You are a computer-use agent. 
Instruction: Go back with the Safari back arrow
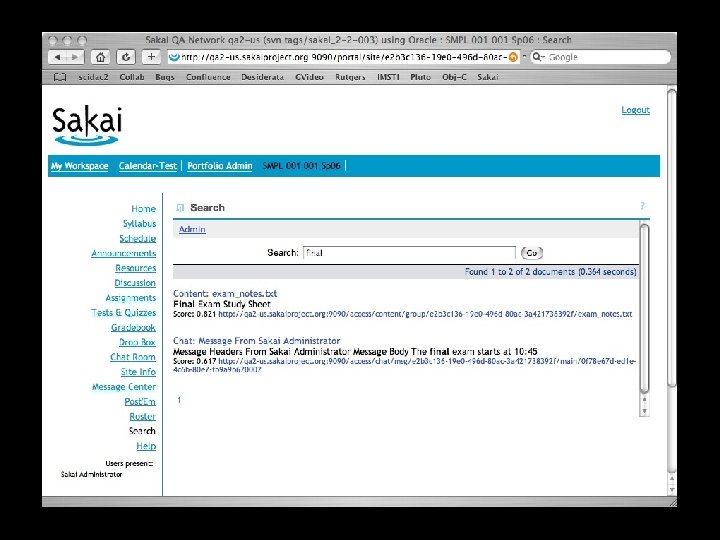pyautogui.click(x=57, y=57)
